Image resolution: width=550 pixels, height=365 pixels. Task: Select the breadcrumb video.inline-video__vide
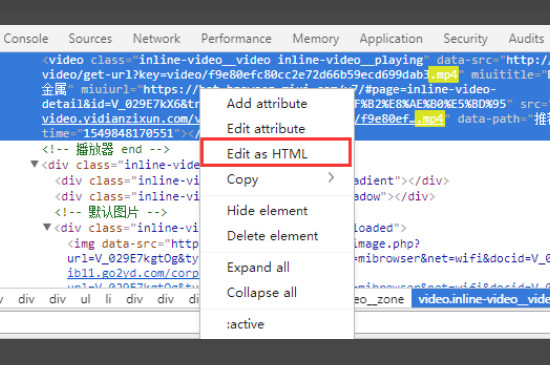click(x=481, y=299)
